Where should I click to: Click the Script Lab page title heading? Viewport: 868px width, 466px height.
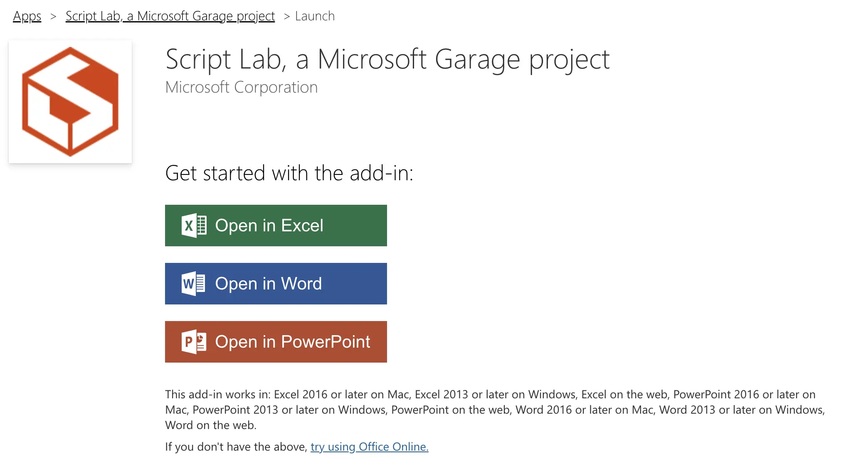[387, 59]
